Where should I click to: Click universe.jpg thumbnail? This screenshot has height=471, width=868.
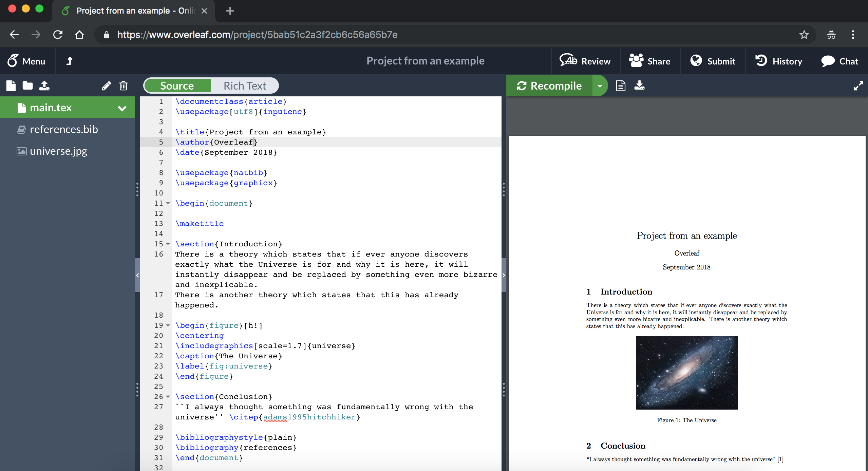coord(58,151)
